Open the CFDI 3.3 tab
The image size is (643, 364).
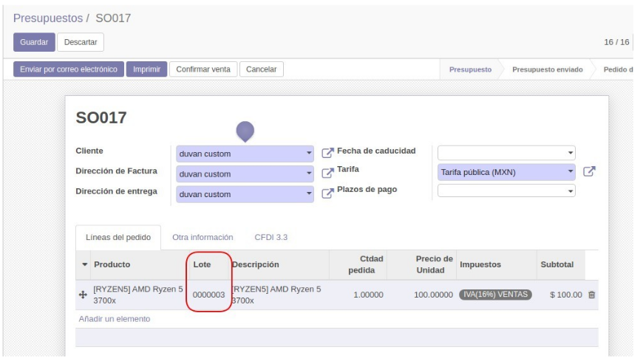271,237
